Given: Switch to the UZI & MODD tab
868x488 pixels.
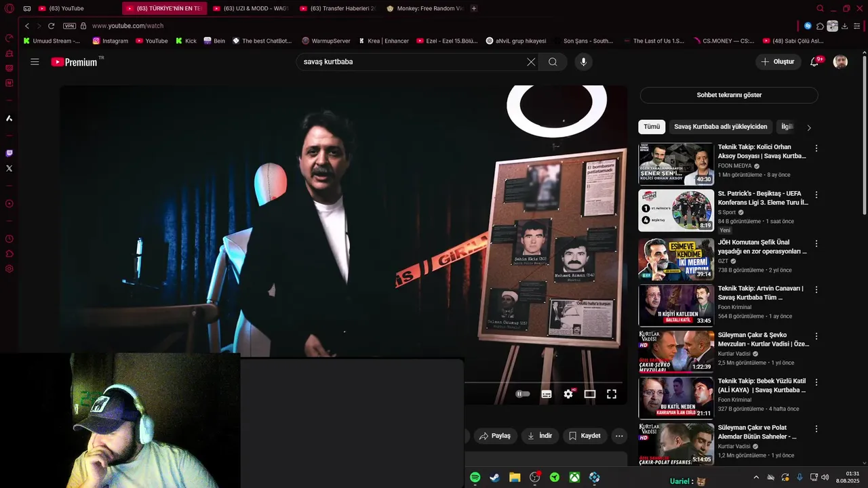Looking at the screenshot, I should click(x=251, y=9).
